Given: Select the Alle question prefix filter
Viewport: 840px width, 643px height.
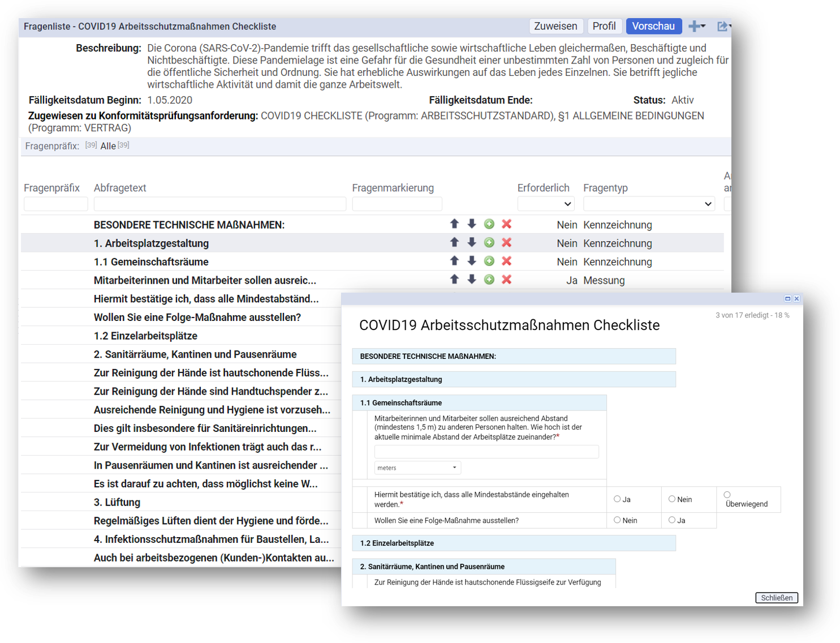Looking at the screenshot, I should coord(108,146).
